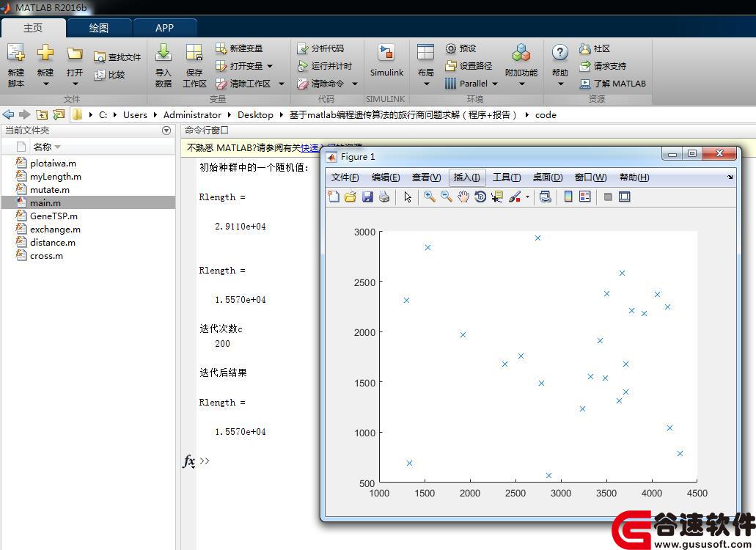The height and width of the screenshot is (550, 756).
Task: Select main.m in Current Folder
Action: pos(88,202)
